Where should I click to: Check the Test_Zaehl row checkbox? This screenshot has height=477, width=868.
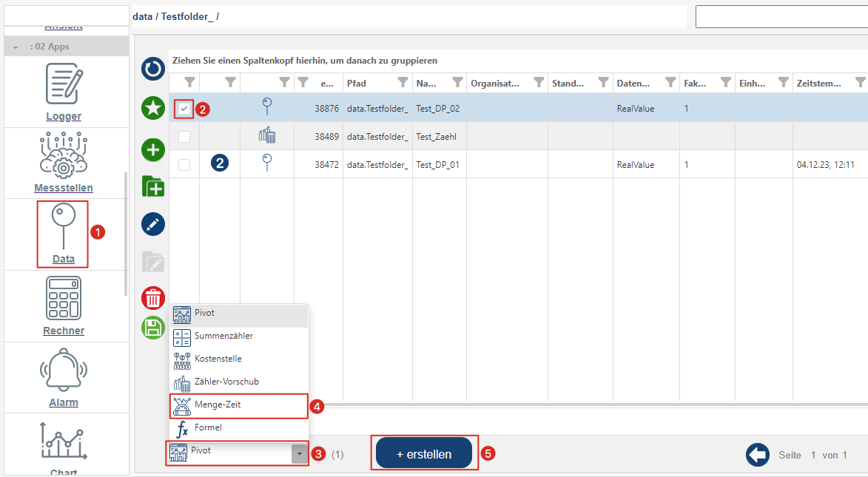pyautogui.click(x=184, y=137)
